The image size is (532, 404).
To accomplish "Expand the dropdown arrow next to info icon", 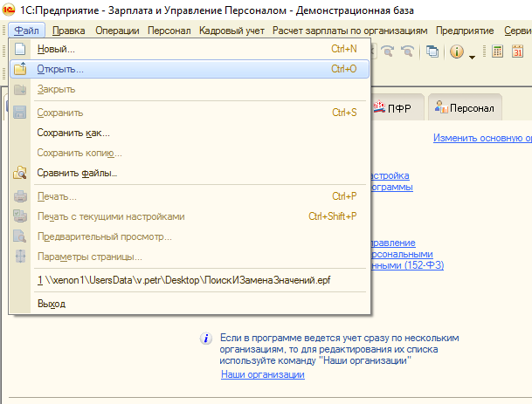I will click(472, 58).
